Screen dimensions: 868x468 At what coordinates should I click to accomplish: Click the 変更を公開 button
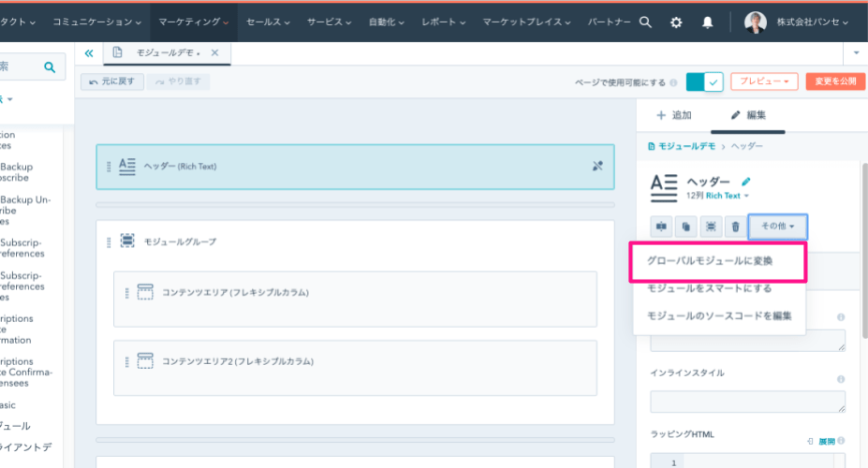835,82
